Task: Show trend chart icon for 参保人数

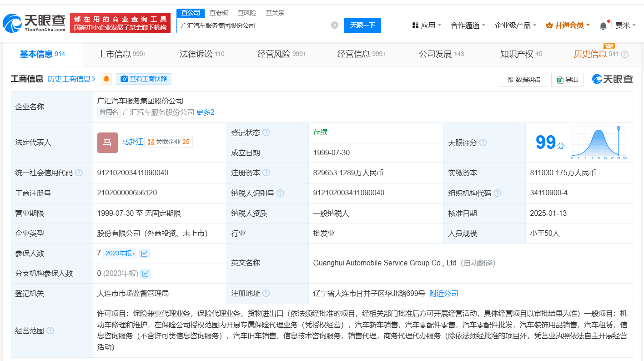Action: point(144,254)
